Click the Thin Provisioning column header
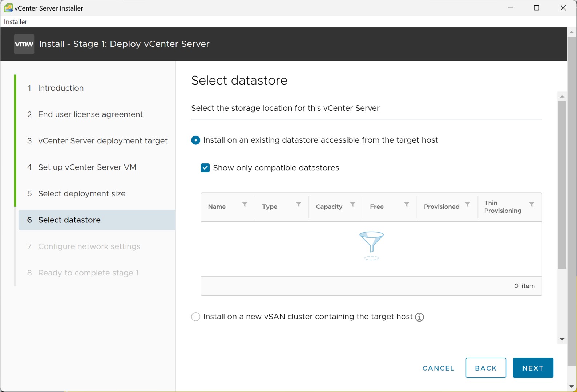Viewport: 577px width, 392px height. pos(503,207)
